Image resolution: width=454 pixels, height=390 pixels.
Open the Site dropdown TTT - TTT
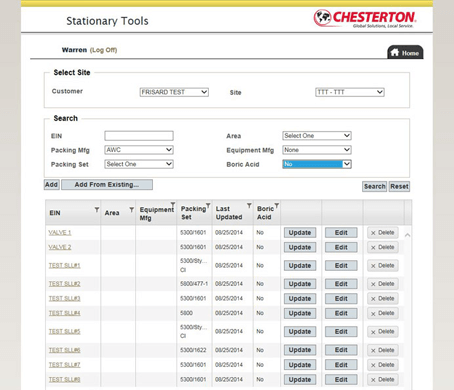350,92
